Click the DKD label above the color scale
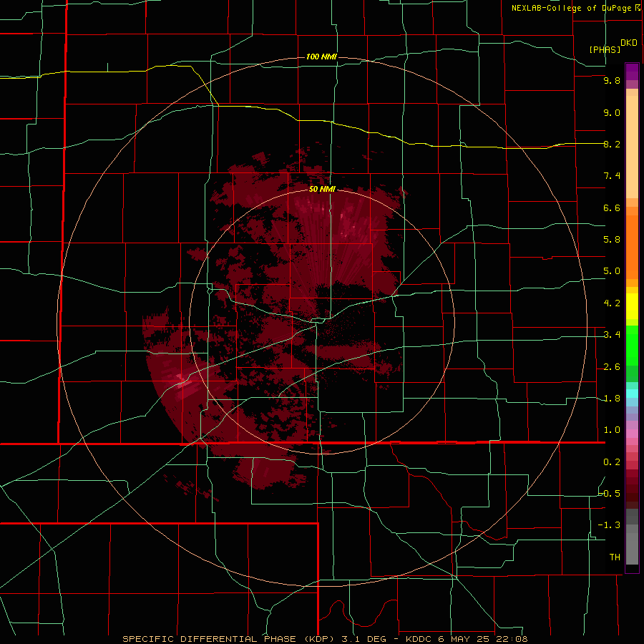The height and width of the screenshot is (644, 644). [629, 43]
